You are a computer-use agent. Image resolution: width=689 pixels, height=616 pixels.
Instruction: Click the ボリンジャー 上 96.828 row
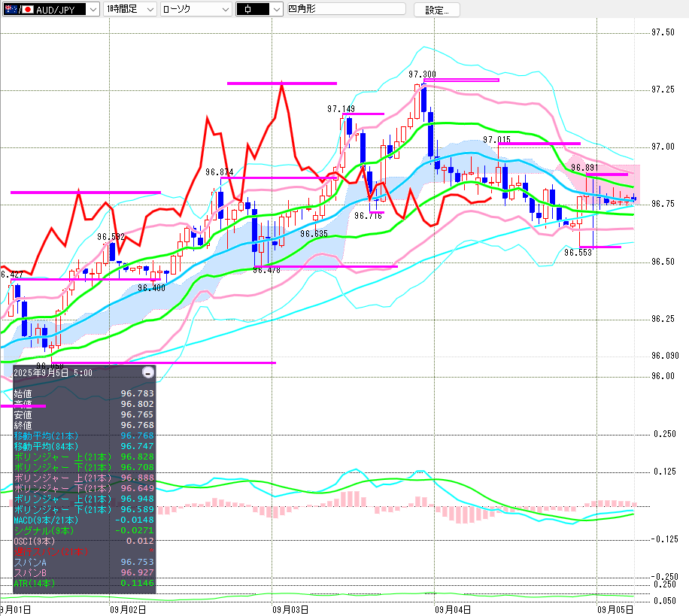(84, 457)
